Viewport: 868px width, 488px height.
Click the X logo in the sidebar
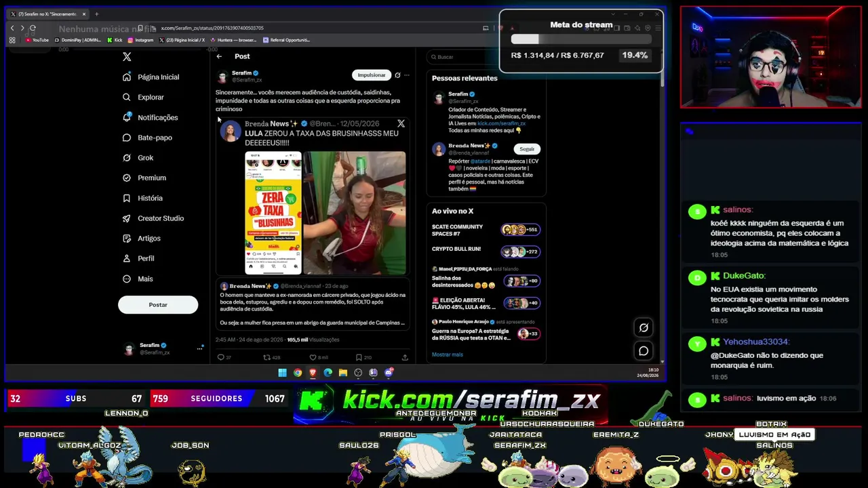pyautogui.click(x=127, y=57)
